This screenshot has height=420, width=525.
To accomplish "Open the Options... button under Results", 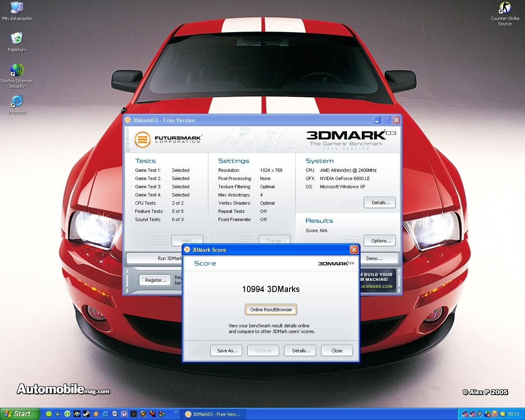I will coord(381,241).
